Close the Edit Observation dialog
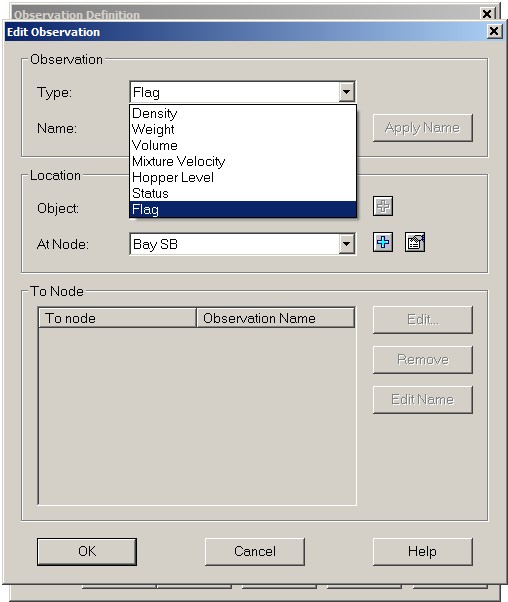 (494, 31)
